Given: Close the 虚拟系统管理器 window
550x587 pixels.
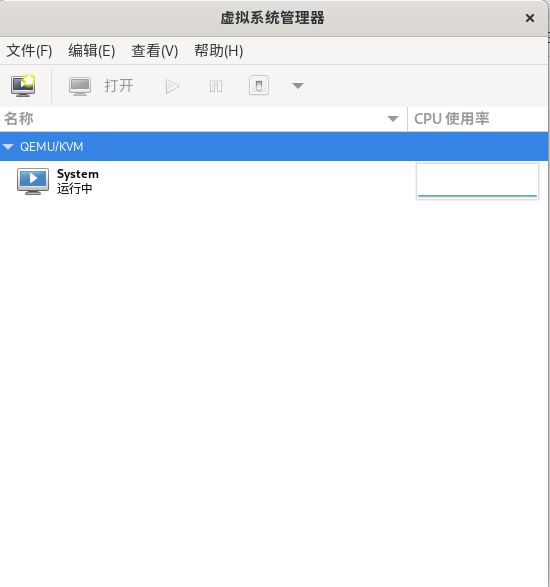Looking at the screenshot, I should pos(530,18).
